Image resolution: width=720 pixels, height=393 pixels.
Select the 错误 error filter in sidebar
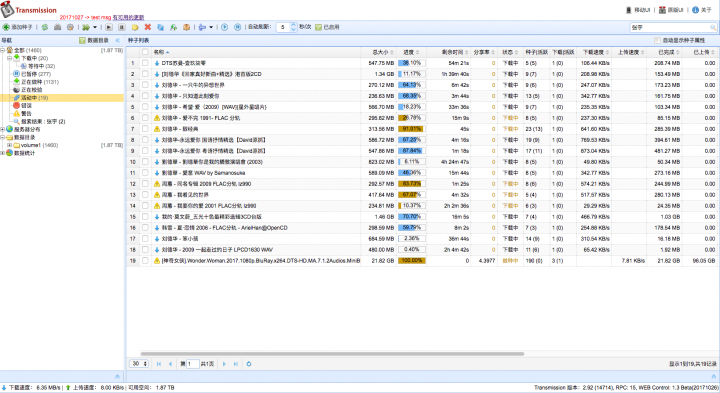pos(26,106)
